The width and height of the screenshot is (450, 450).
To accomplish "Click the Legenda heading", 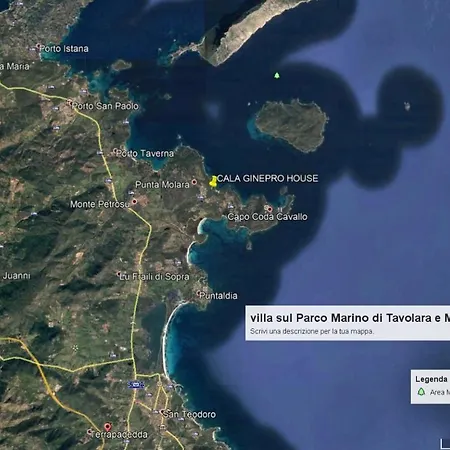I will click(431, 379).
